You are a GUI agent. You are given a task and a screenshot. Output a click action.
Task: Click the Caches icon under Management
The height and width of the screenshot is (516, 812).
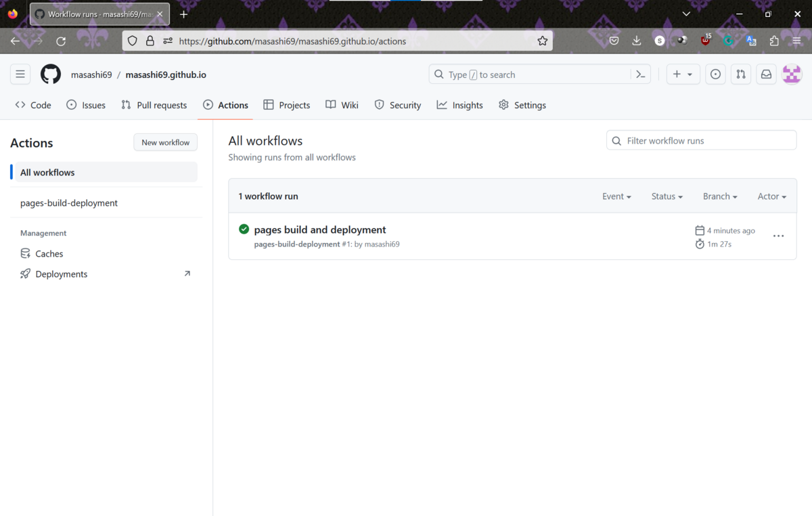coord(24,253)
